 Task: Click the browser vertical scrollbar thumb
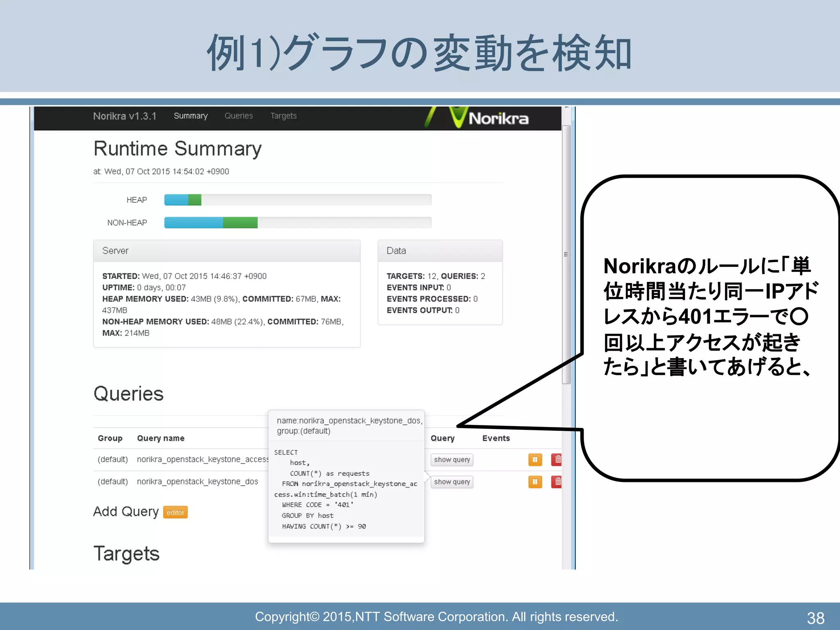566,254
